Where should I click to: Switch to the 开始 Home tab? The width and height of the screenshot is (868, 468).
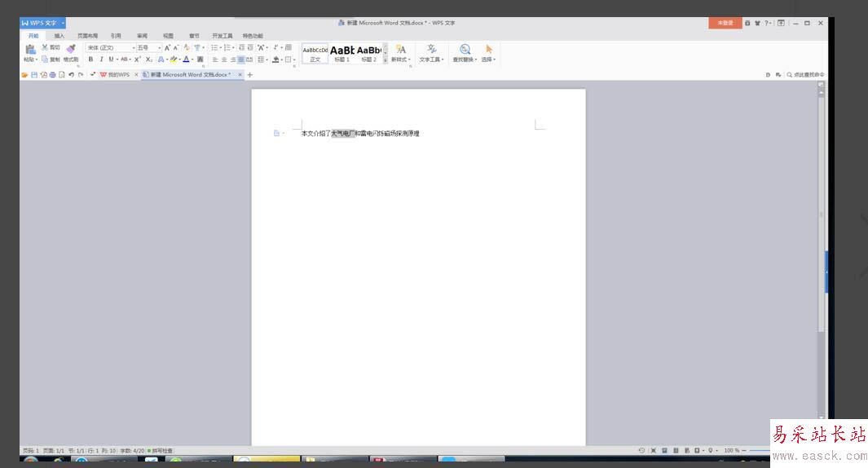pos(33,35)
